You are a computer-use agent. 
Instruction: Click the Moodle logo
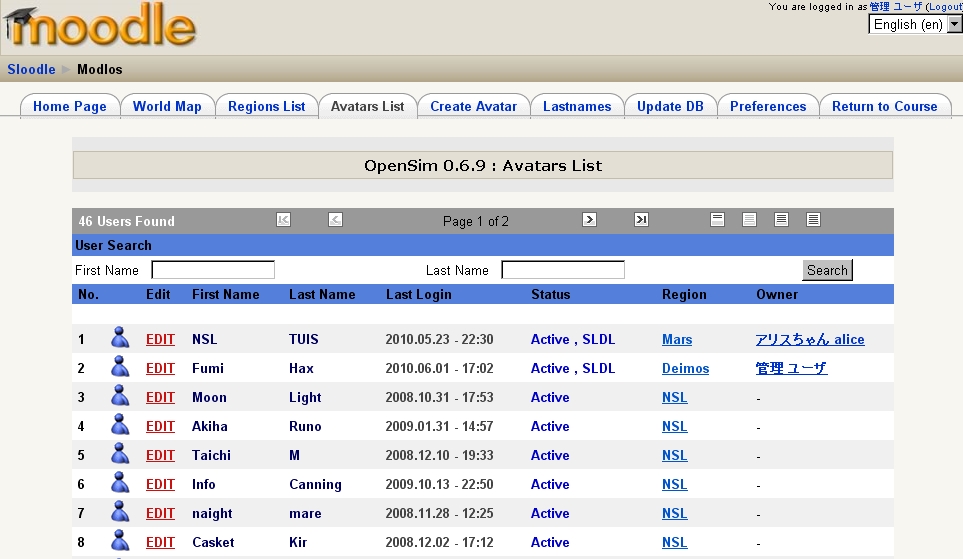point(100,28)
